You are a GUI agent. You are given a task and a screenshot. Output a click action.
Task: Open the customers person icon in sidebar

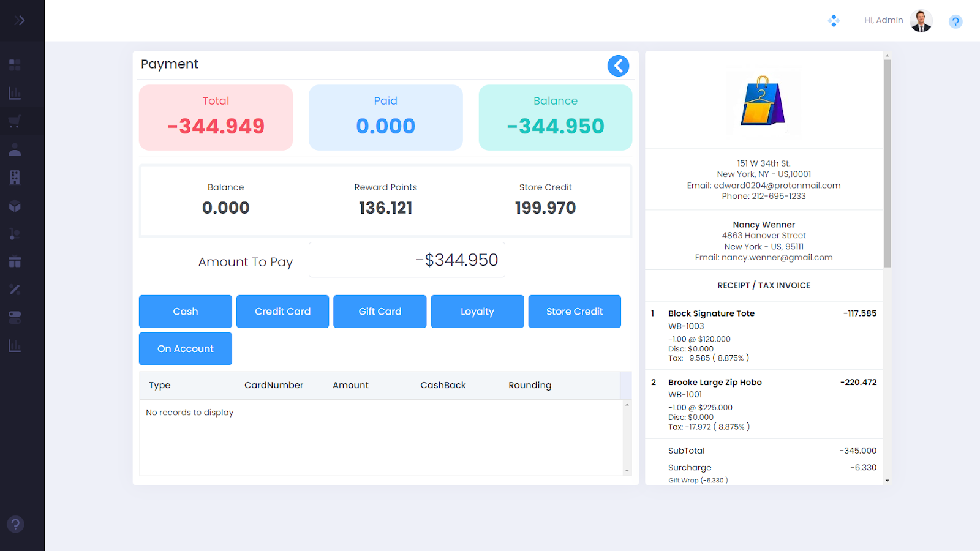15,149
